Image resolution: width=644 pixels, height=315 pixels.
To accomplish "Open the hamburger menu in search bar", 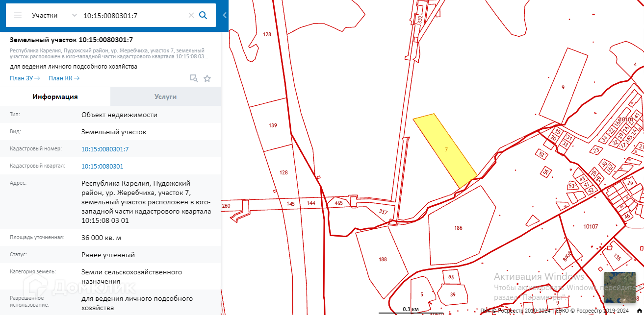I will point(18,15).
